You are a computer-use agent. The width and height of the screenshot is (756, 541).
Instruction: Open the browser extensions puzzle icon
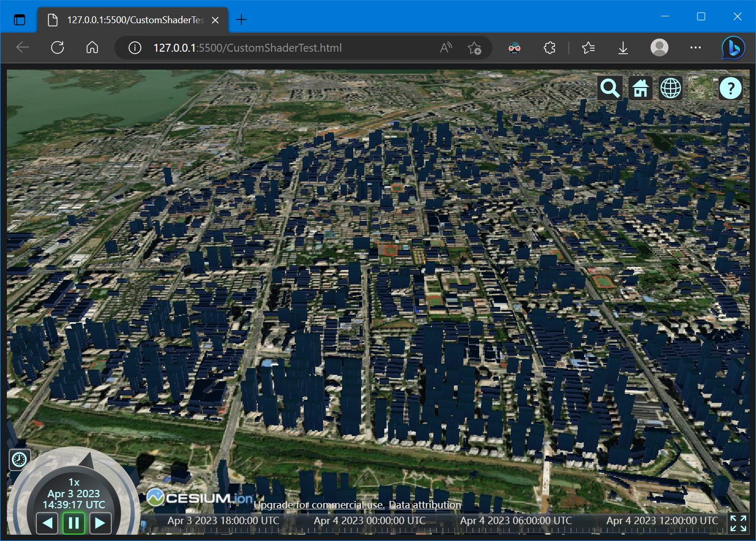point(549,48)
